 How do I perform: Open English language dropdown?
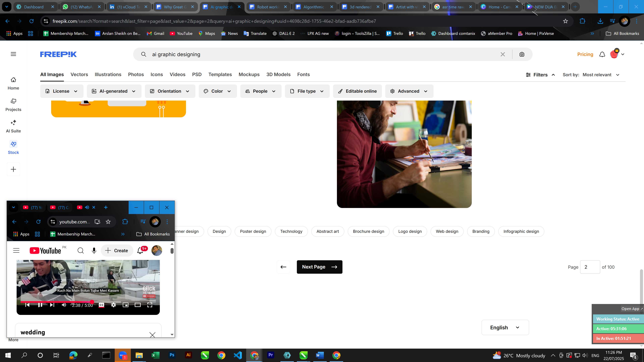pyautogui.click(x=505, y=327)
